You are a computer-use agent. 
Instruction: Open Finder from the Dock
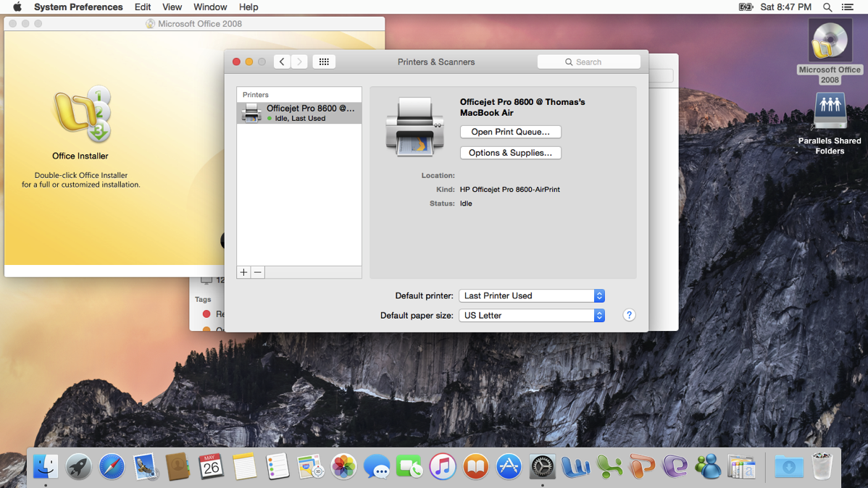46,466
